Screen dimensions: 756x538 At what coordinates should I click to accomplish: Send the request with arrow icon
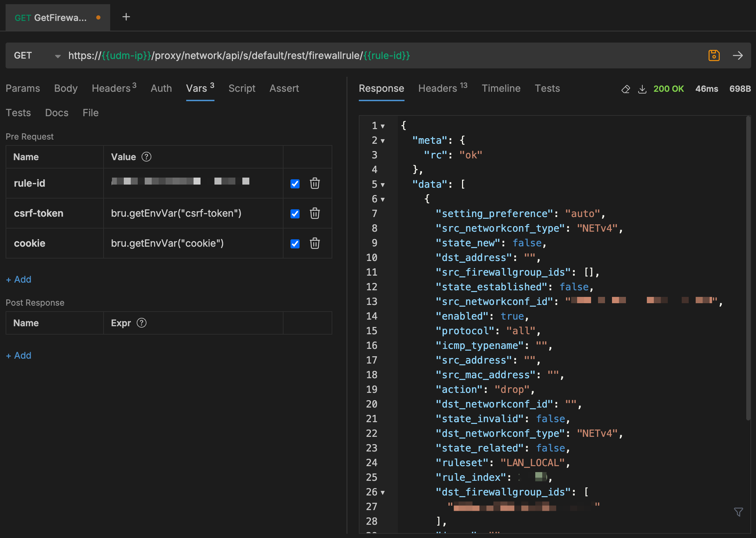pyautogui.click(x=738, y=55)
